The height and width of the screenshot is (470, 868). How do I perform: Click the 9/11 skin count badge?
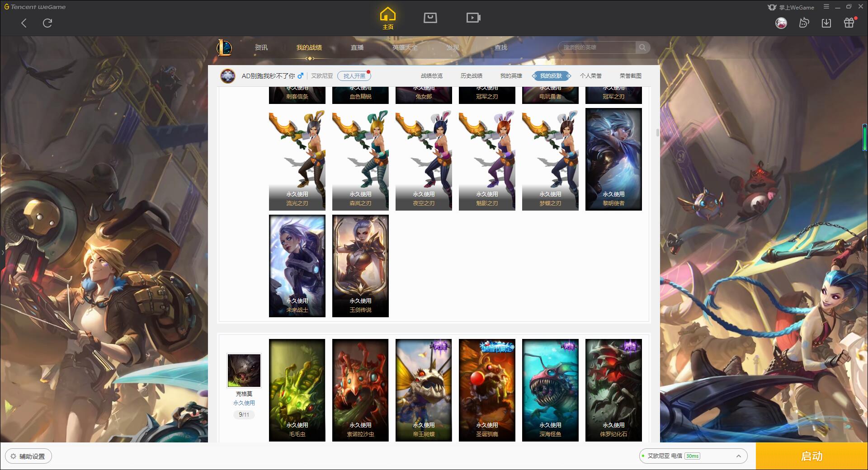[x=244, y=415]
